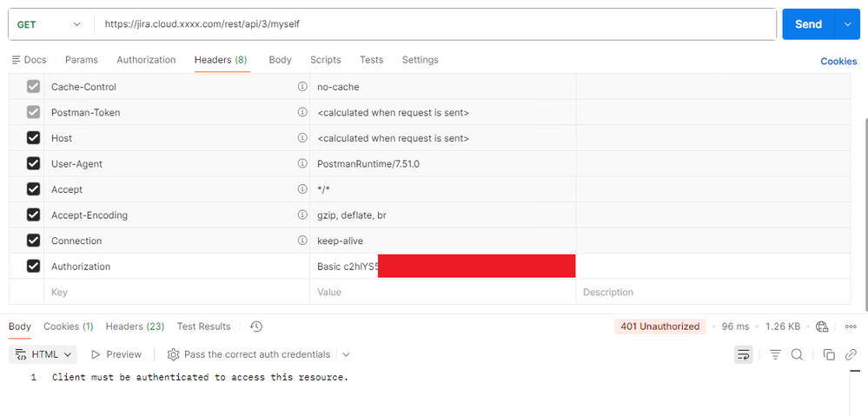The width and height of the screenshot is (868, 416).
Task: Select the response Body tab
Action: 19,327
